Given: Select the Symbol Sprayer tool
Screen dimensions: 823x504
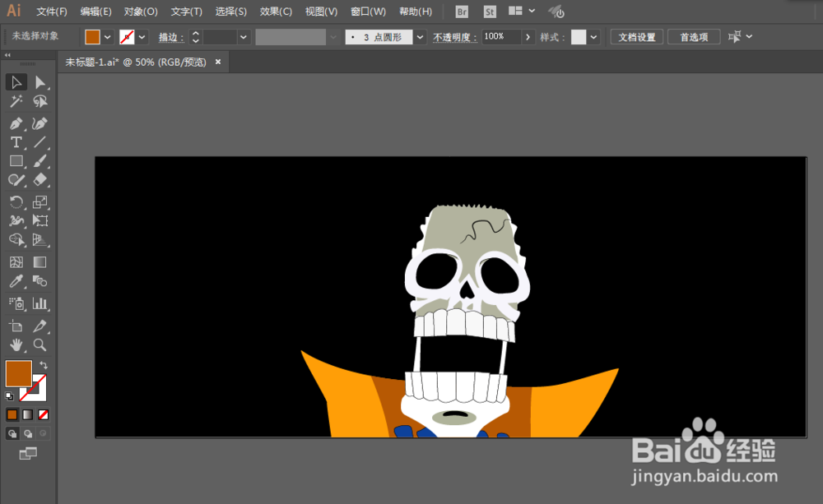Looking at the screenshot, I should click(16, 303).
